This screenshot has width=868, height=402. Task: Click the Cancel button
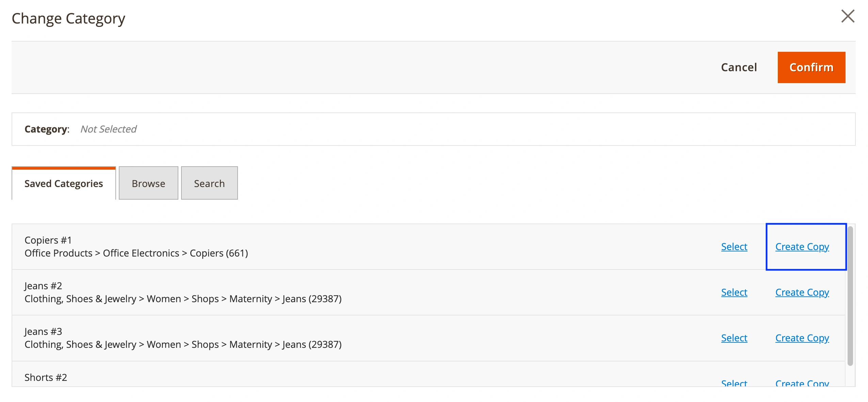click(x=739, y=67)
